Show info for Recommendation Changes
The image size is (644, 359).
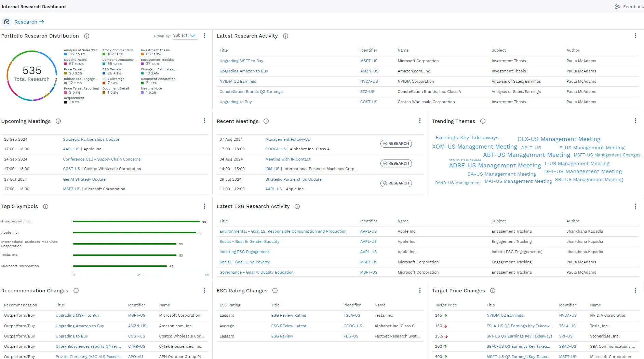click(76, 291)
